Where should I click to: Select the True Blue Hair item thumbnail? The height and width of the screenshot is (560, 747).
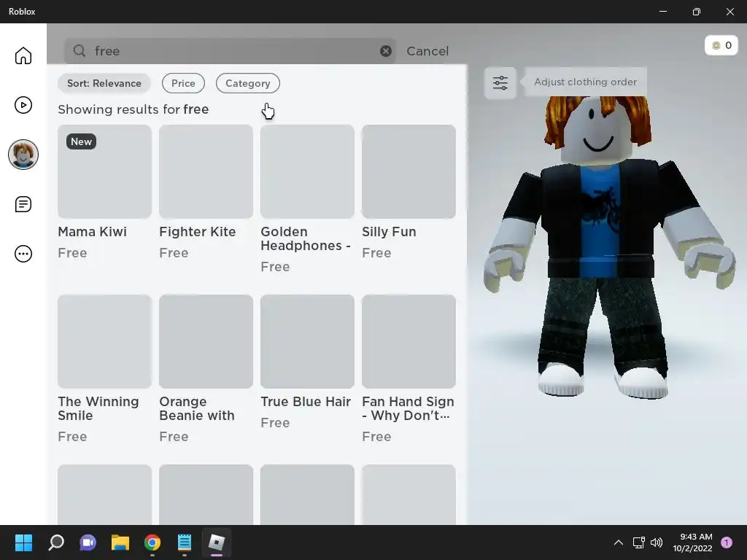point(307,341)
